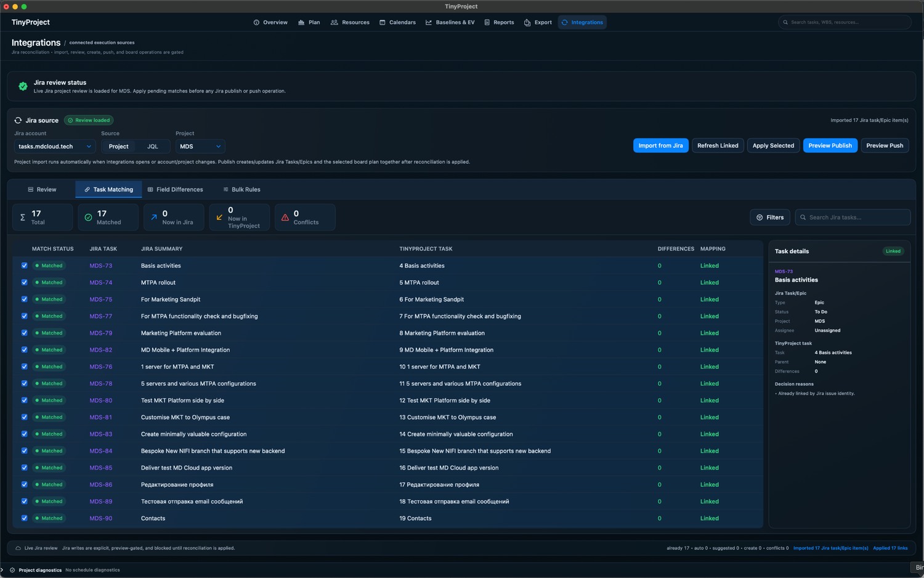Click the Linked mapping for MDS-76
This screenshot has height=578, width=924.
coord(710,367)
